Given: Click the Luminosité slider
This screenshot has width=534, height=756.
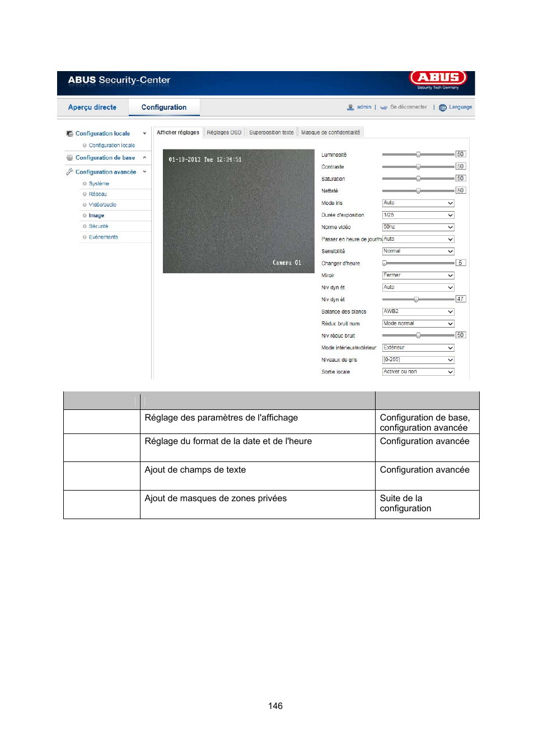Looking at the screenshot, I should point(418,155).
